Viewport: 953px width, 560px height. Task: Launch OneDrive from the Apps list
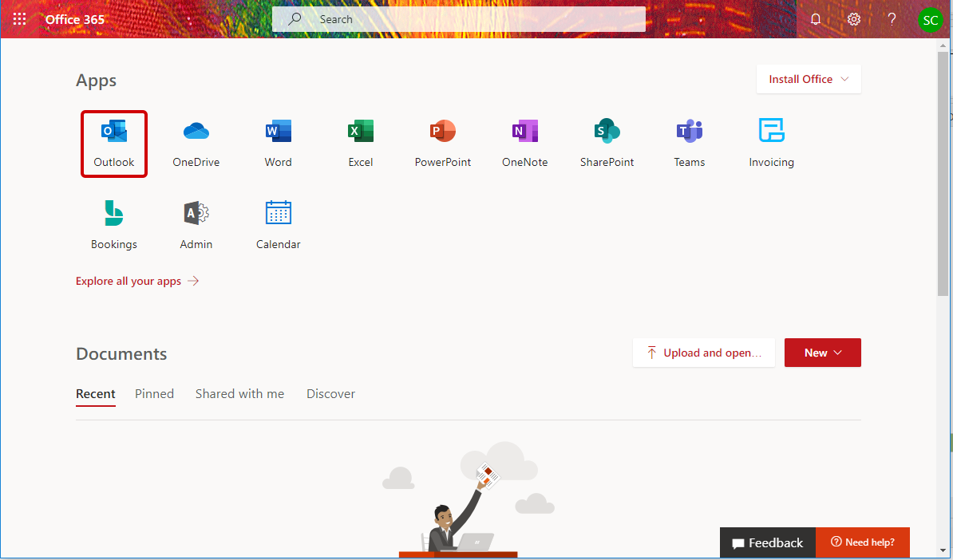196,143
